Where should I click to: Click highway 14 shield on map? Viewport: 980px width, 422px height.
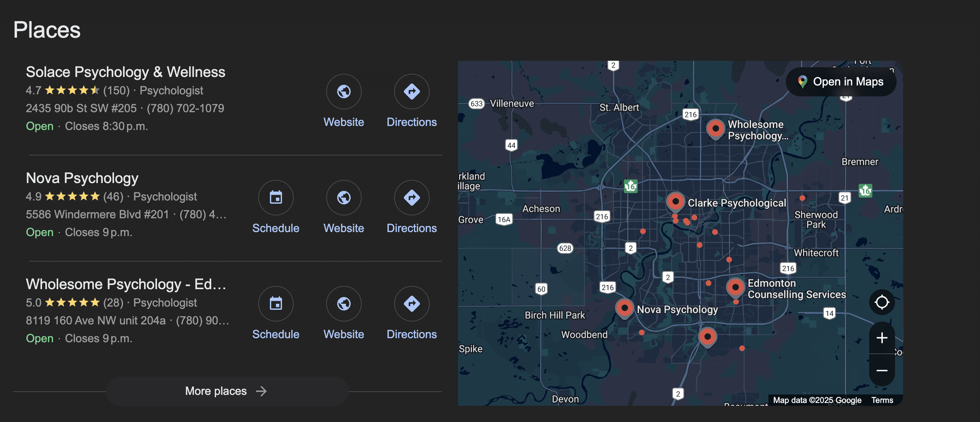(x=829, y=313)
